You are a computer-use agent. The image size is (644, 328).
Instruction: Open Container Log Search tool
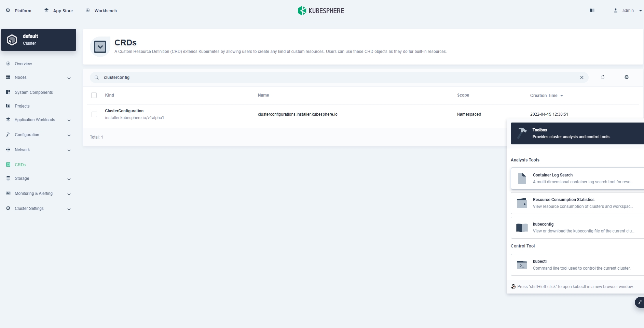pyautogui.click(x=577, y=179)
